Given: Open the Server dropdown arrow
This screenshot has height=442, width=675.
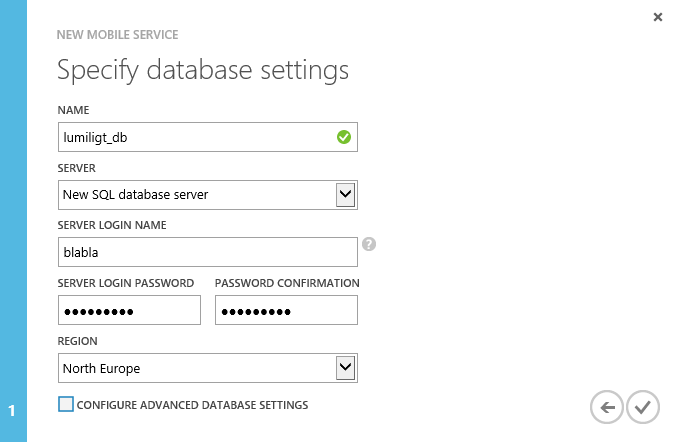Looking at the screenshot, I should [x=345, y=194].
